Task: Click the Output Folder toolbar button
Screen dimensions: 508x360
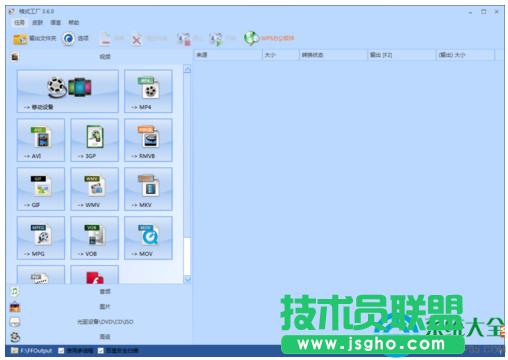Action: click(34, 38)
